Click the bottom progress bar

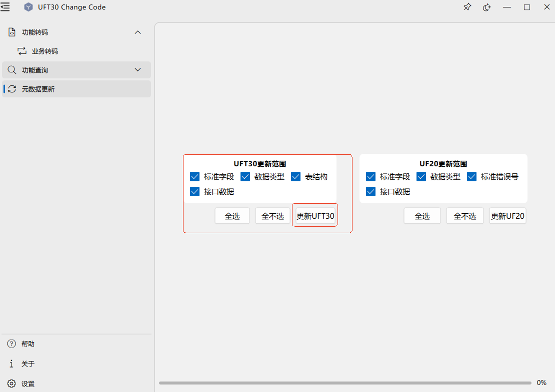[x=345, y=383]
